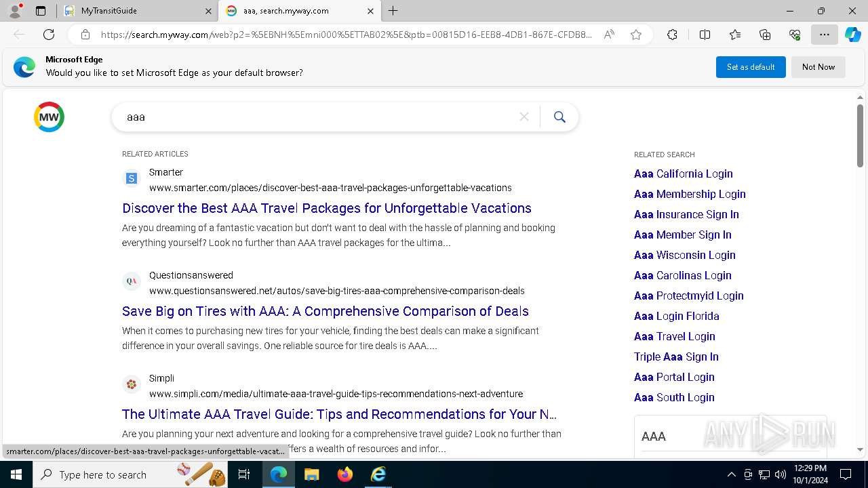Open Browser essentials heart icon

click(x=795, y=35)
